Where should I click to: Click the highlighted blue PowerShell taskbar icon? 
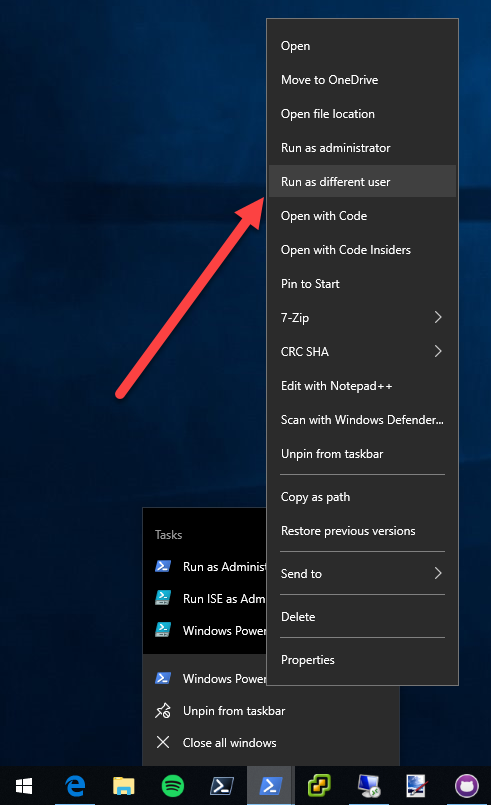tap(271, 785)
